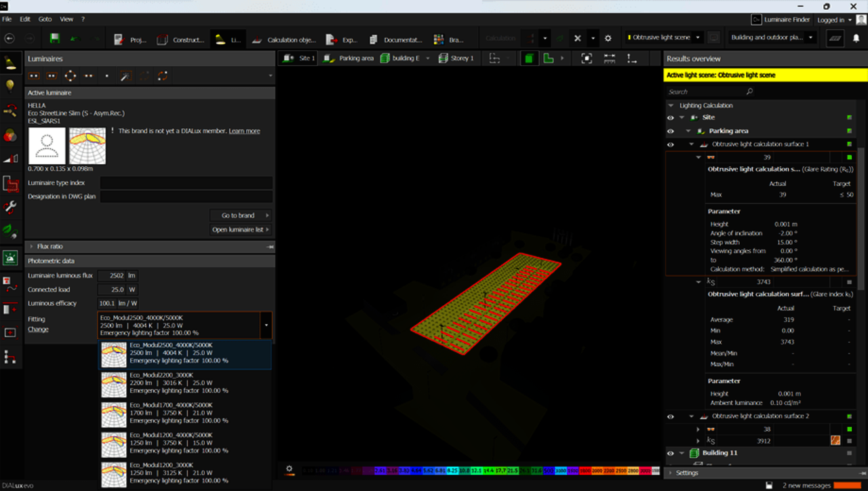This screenshot has width=868, height=491.
Task: Hide Obtrusive light calculation surface 2
Action: click(670, 416)
